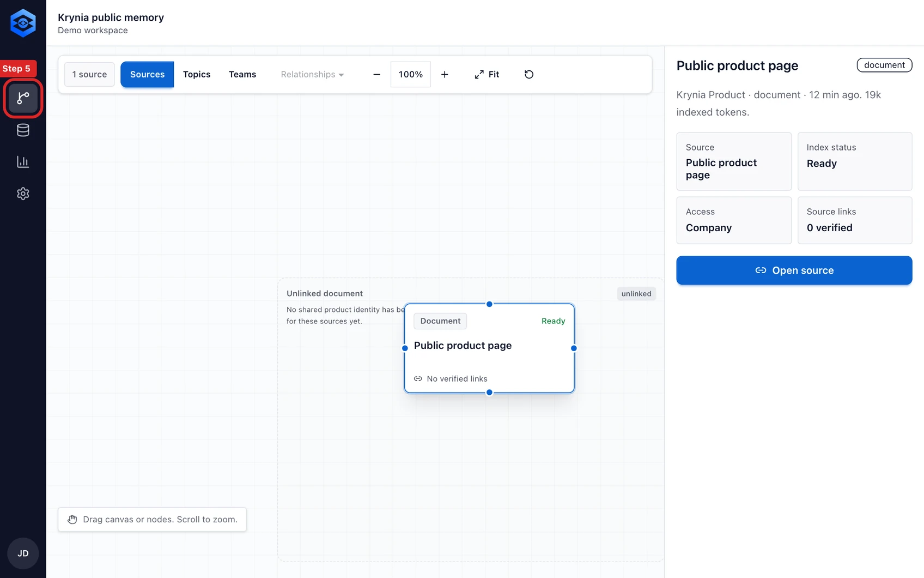The image size is (924, 578).
Task: Click the Source links 0 verified card
Action: (855, 220)
